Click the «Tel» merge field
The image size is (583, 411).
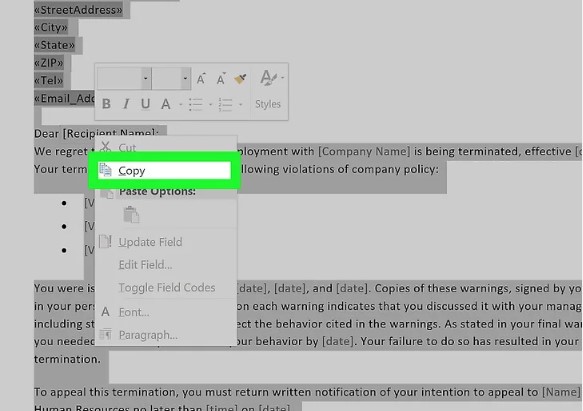(x=49, y=80)
